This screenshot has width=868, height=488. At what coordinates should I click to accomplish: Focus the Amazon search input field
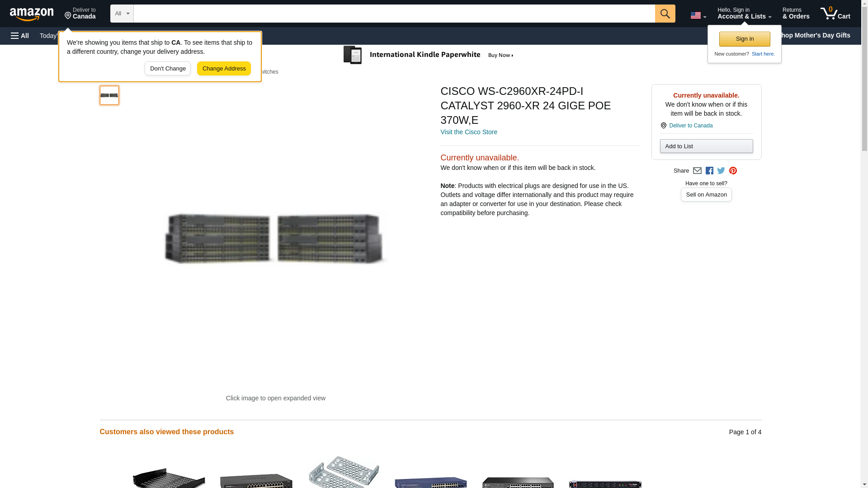pyautogui.click(x=394, y=14)
